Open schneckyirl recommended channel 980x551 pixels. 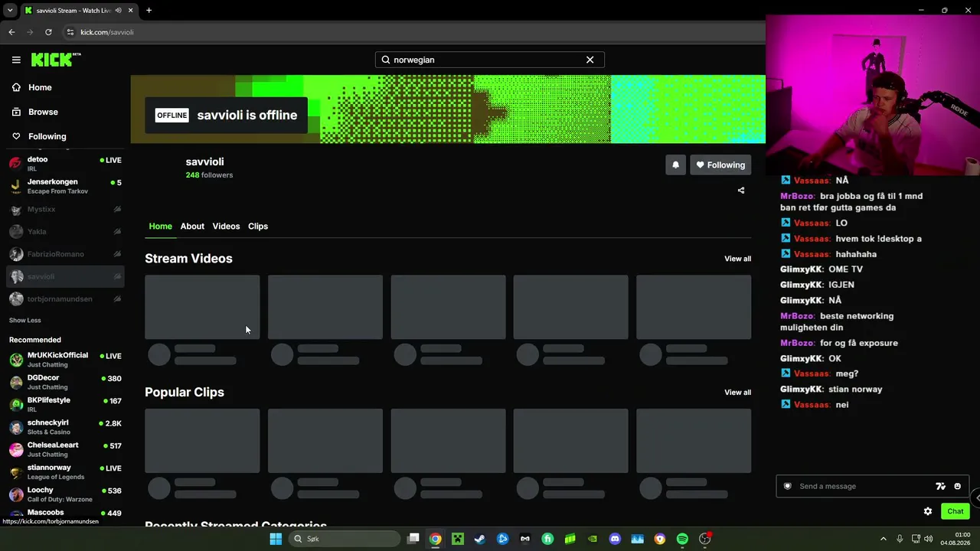[x=65, y=427]
